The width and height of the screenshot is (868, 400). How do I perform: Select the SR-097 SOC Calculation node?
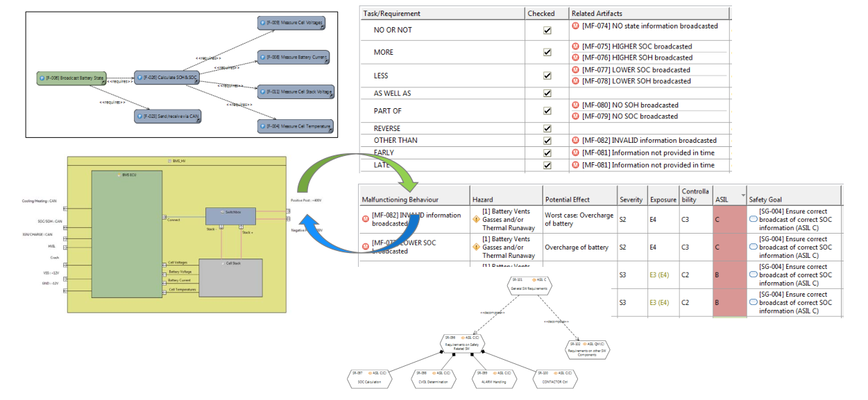tap(369, 378)
